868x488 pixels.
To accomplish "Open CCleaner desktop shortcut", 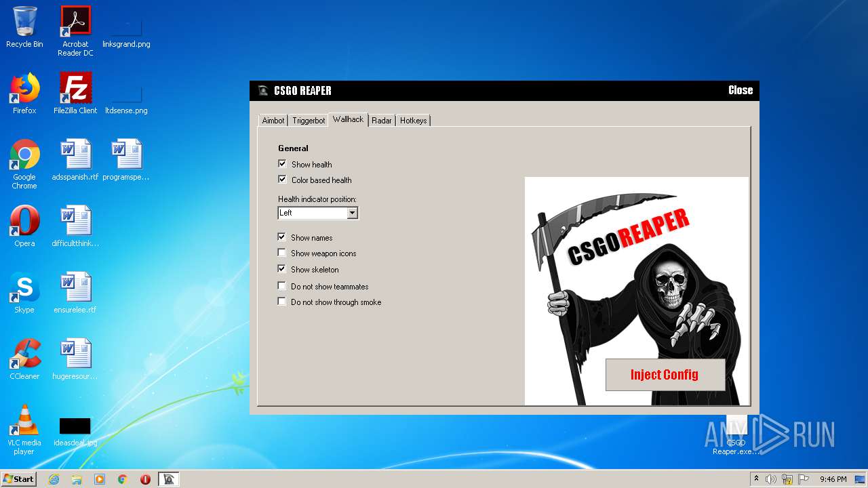I will click(24, 359).
